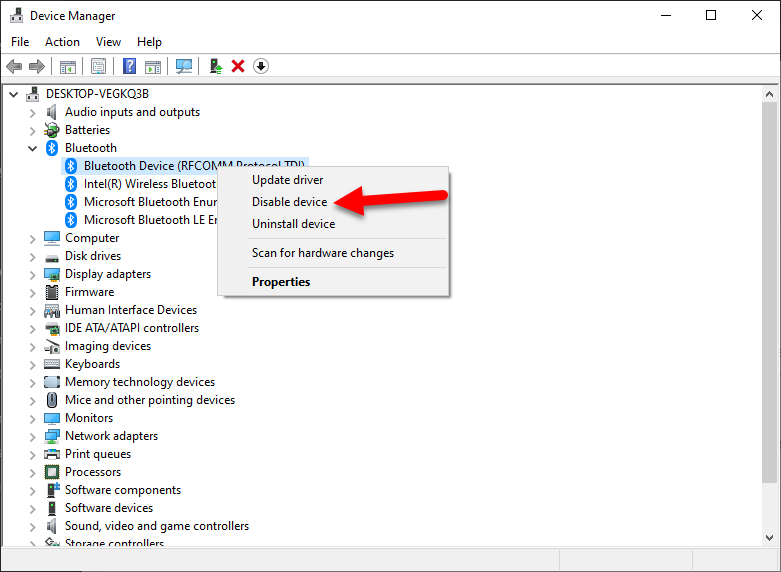Click Scan for hardware changes monitor icon
Image resolution: width=781 pixels, height=572 pixels.
(183, 66)
